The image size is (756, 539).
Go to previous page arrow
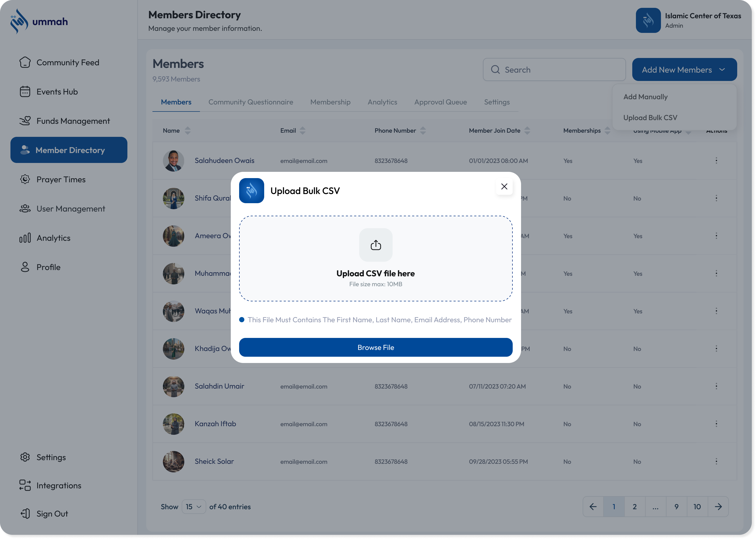pyautogui.click(x=593, y=506)
